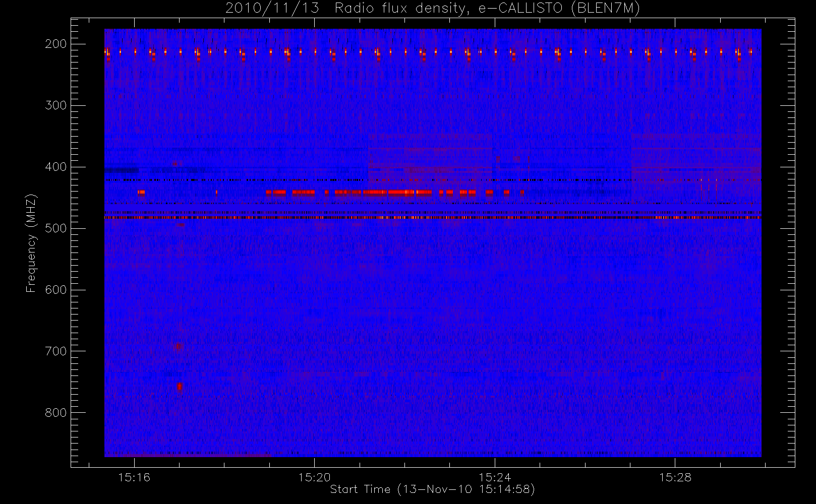The width and height of the screenshot is (816, 504).
Task: Select the 600 frequency tick label
Action: pyautogui.click(x=56, y=290)
